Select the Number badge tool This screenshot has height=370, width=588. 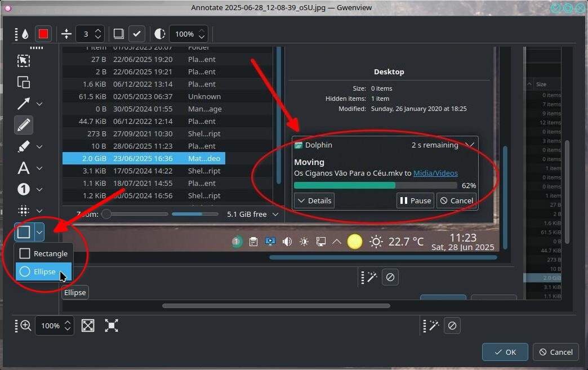(x=24, y=189)
